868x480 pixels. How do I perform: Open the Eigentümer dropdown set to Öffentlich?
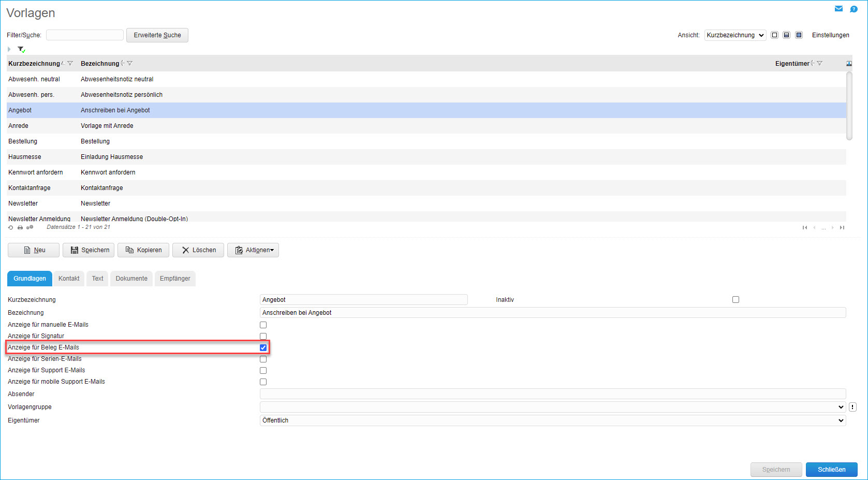point(552,420)
